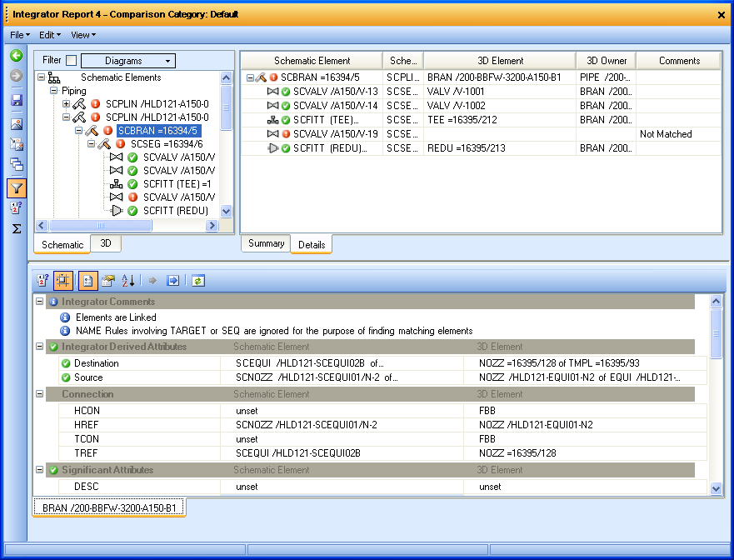
Task: Collapse the Connection section
Action: [x=40, y=394]
